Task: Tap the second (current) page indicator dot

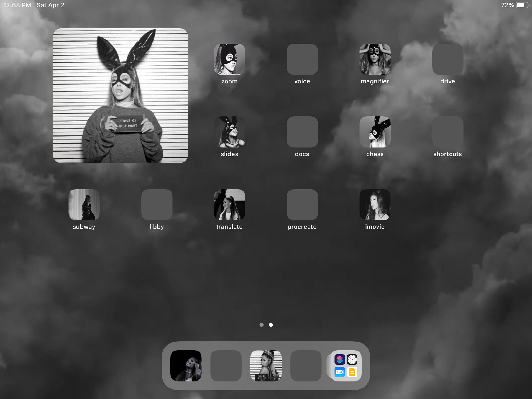Action: tap(271, 325)
